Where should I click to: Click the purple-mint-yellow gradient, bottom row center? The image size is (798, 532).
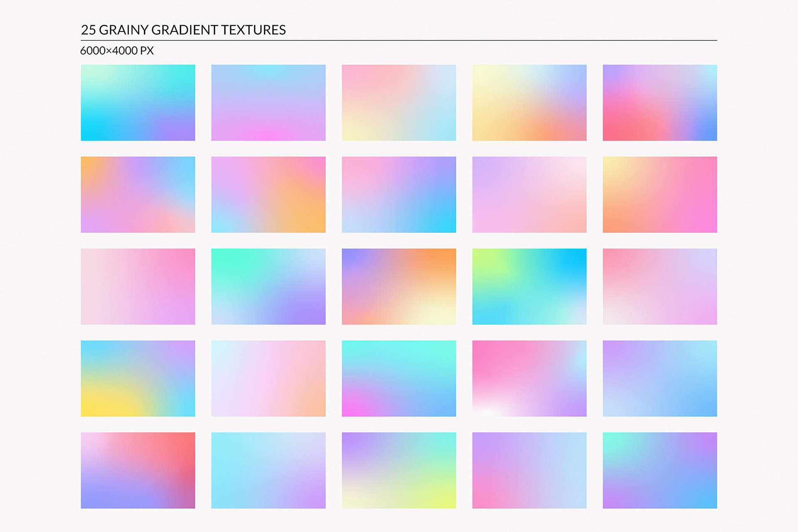[x=399, y=470]
